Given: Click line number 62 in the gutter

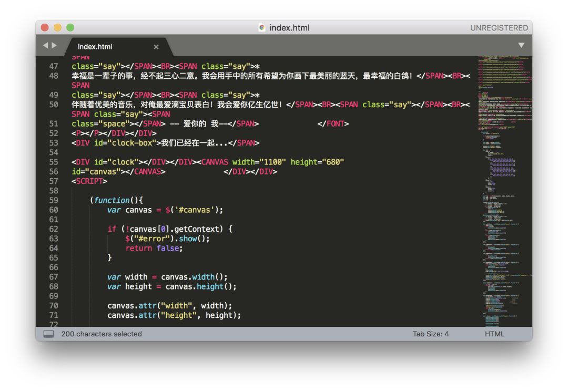Looking at the screenshot, I should (x=54, y=229).
